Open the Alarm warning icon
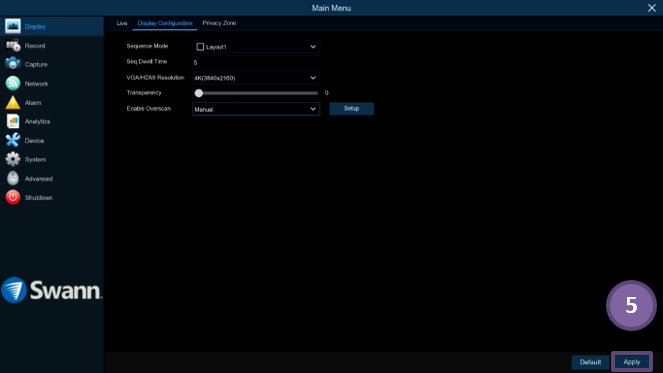Screen dimensions: 663x373 click(x=13, y=102)
